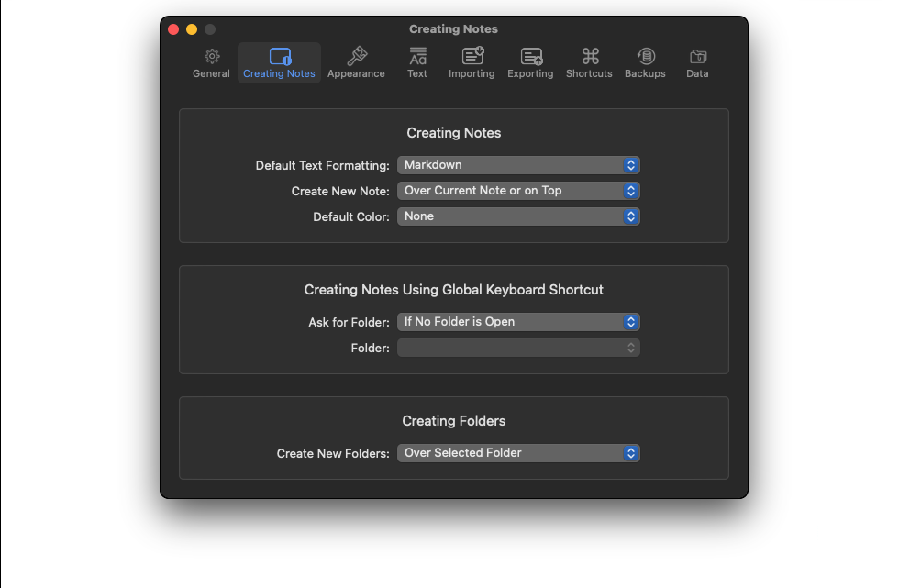Show the Shortcuts command-key icon
The width and height of the screenshot is (910, 588).
(589, 57)
